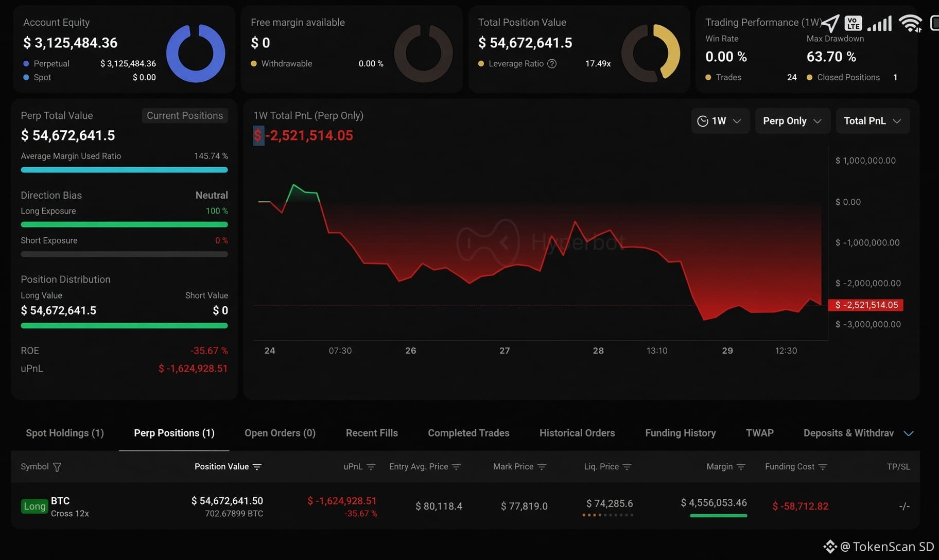939x560 pixels.
Task: Click the red $ -2,521,514.05 axis price tag
Action: click(x=865, y=305)
